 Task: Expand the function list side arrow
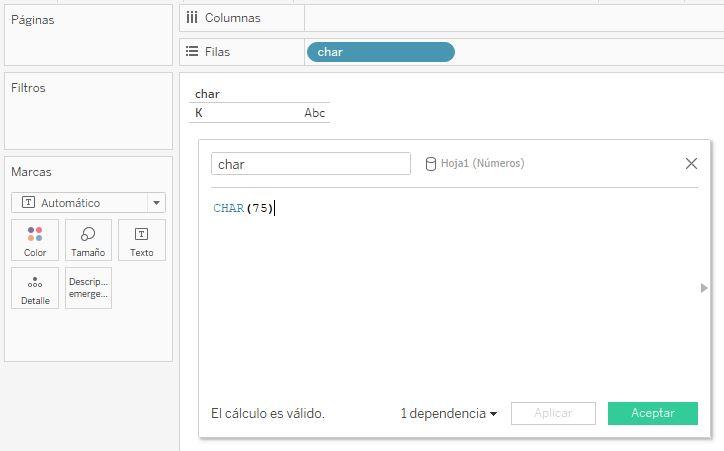[704, 288]
